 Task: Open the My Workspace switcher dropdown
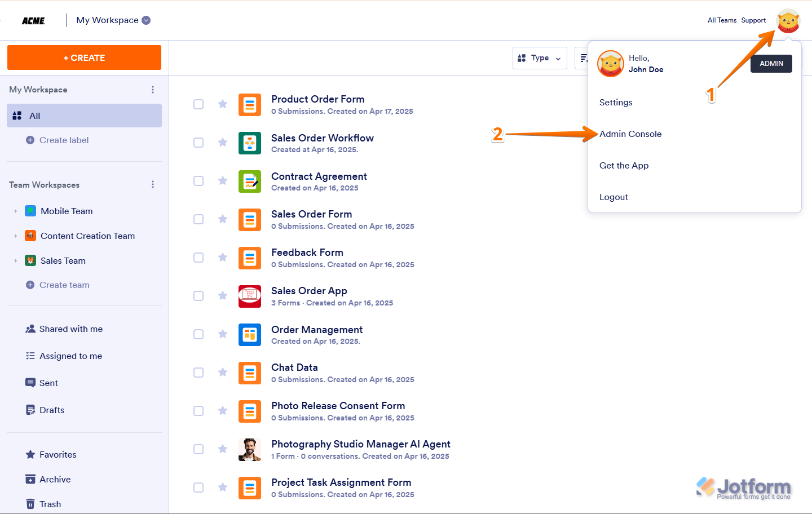click(x=146, y=20)
